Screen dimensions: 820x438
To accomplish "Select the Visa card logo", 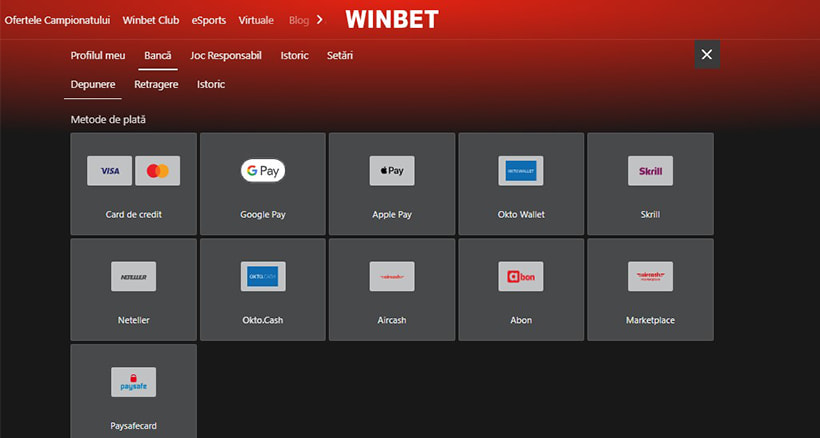I will click(110, 170).
